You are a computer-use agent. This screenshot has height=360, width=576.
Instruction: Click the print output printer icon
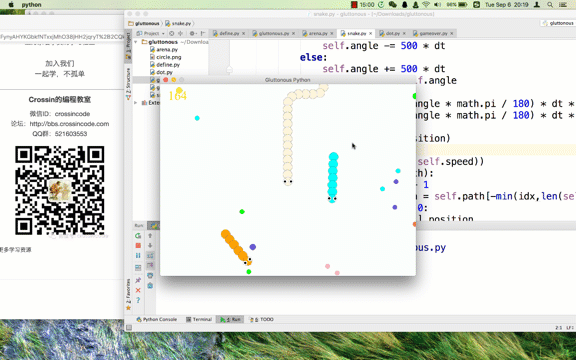tap(150, 276)
